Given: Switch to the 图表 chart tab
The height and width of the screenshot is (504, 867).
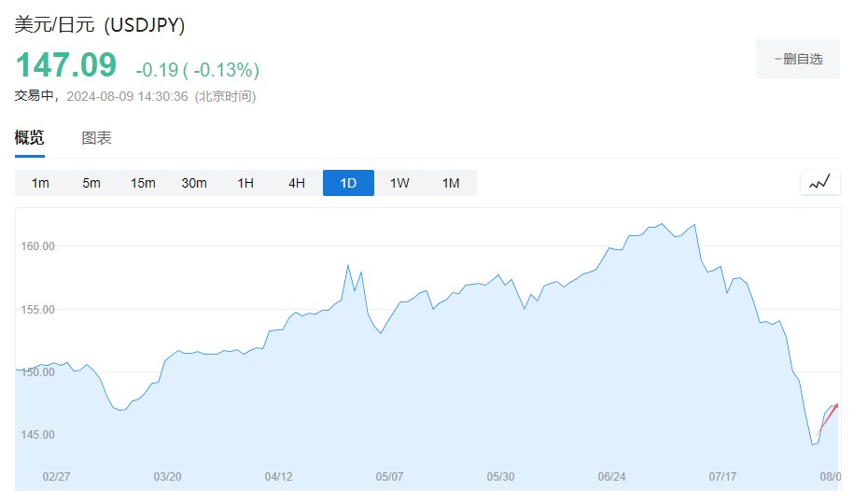Looking at the screenshot, I should 96,138.
